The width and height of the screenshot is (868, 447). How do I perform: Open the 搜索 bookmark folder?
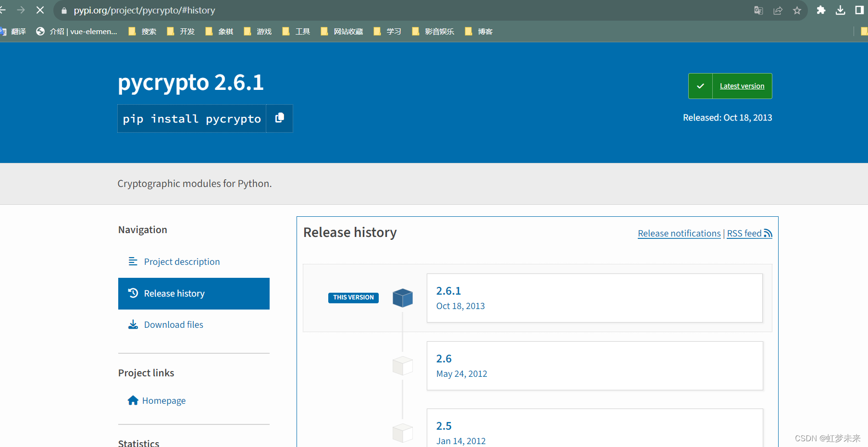(142, 32)
